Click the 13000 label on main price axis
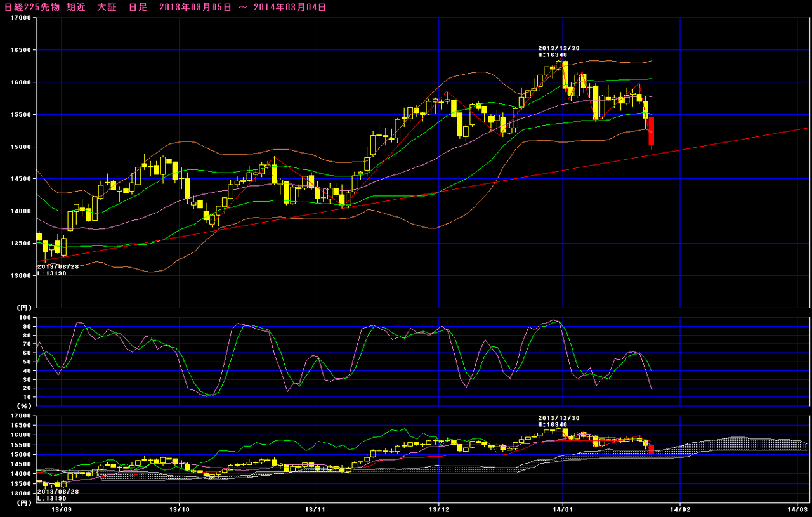This screenshot has width=812, height=517. (x=22, y=276)
